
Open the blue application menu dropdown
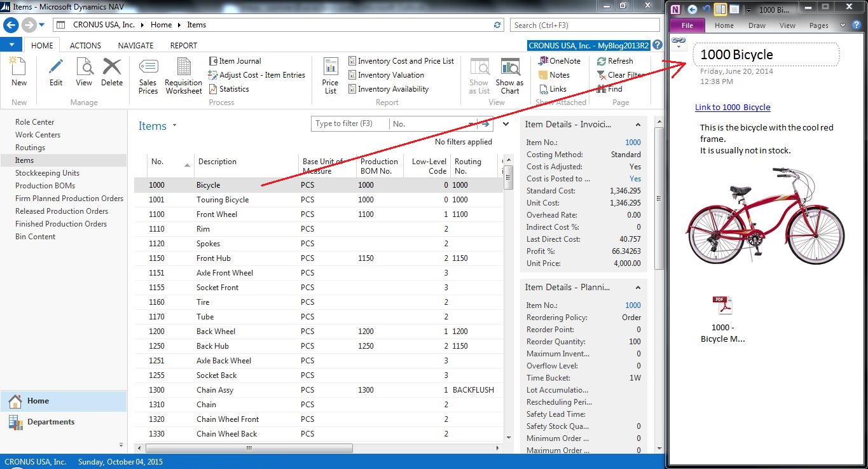(11, 45)
